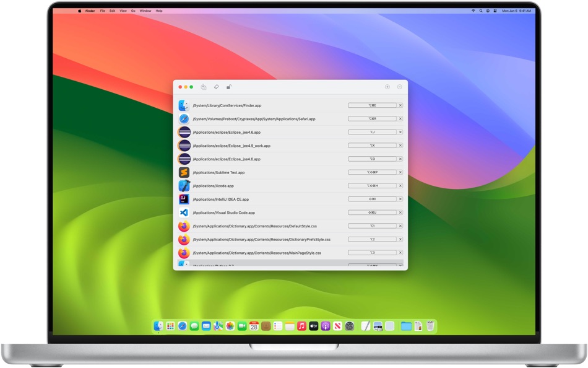
Task: Click the IntelliJ IDEA CE icon
Action: coord(184,199)
